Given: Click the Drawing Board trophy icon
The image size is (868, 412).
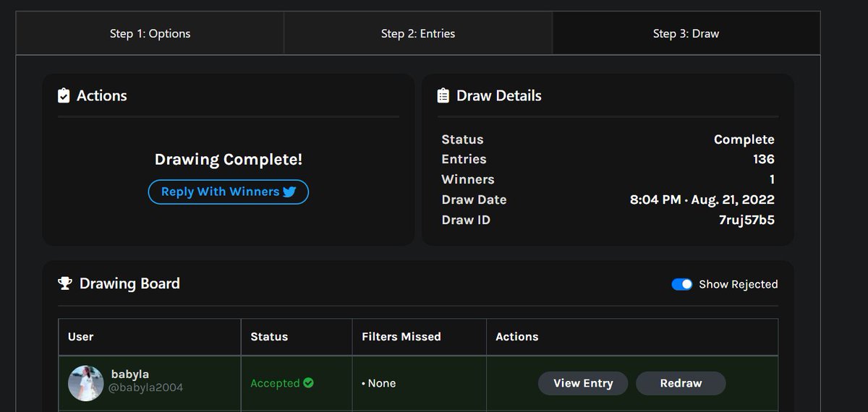Looking at the screenshot, I should pyautogui.click(x=65, y=283).
